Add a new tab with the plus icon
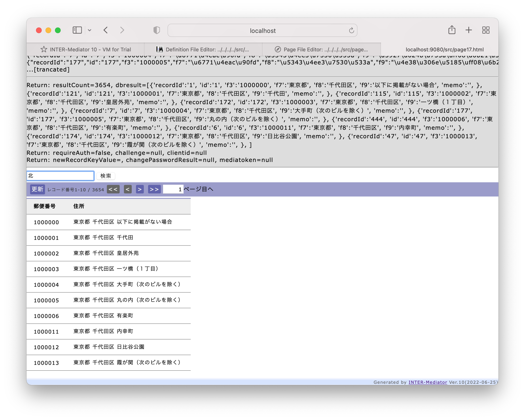 tap(469, 30)
